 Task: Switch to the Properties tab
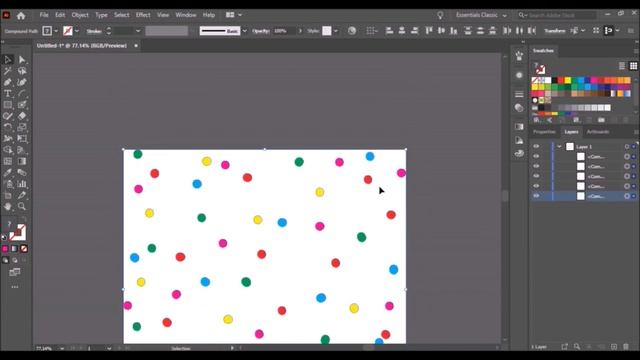(544, 132)
